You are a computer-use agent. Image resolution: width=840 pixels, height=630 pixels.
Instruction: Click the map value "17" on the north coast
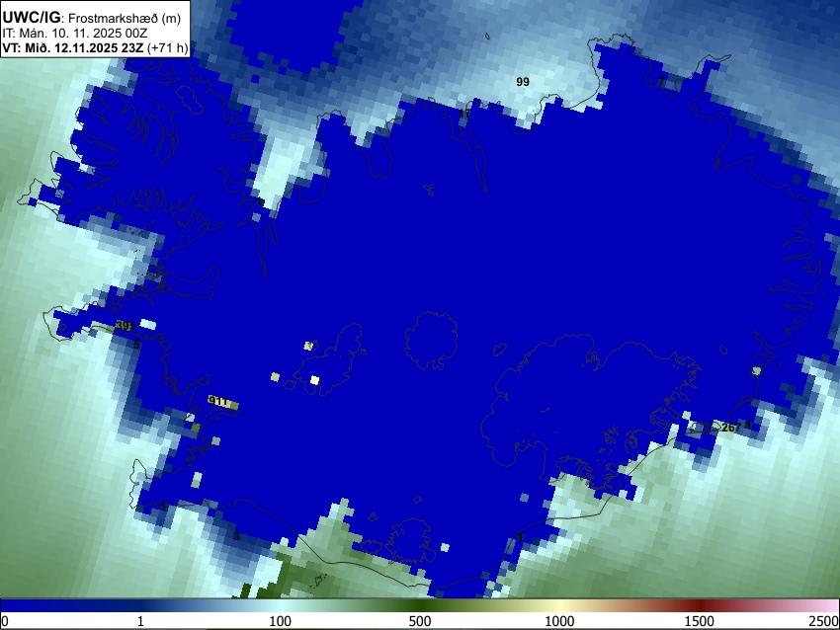pyautogui.click(x=464, y=114)
